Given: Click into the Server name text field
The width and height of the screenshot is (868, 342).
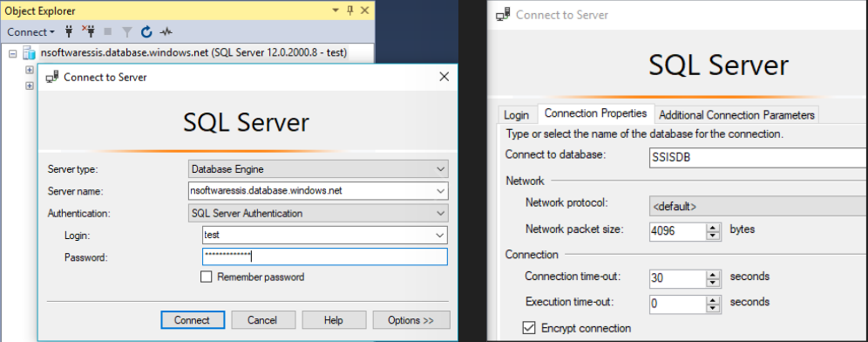Looking at the screenshot, I should 311,191.
